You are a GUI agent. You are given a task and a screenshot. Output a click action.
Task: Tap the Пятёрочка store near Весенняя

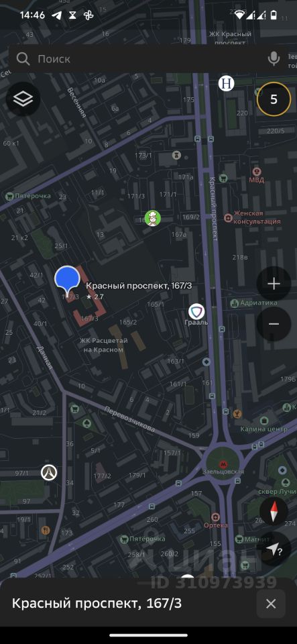pos(9,196)
